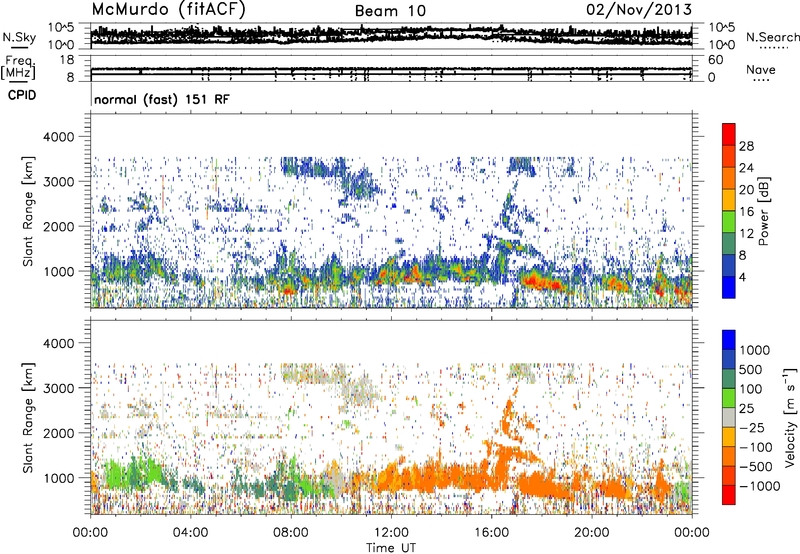The image size is (800, 554).
Task: Click the grey -25 to 25 Velocity swatch
Action: [729, 418]
